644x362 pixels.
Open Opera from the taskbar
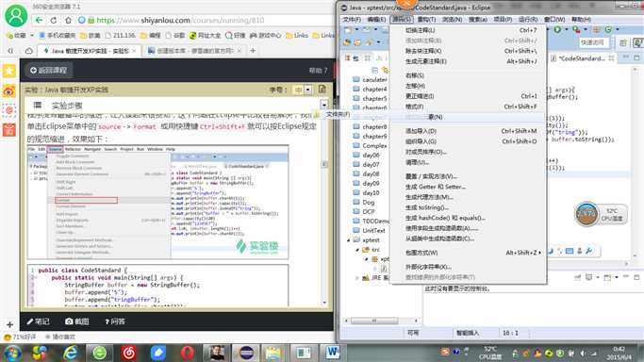point(188,353)
